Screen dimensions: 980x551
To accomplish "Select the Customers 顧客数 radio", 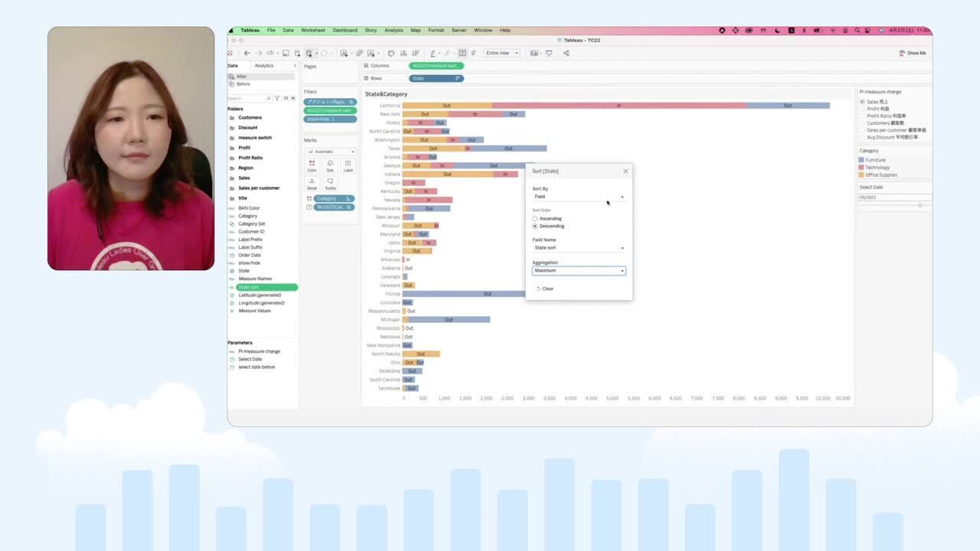I will click(x=862, y=122).
